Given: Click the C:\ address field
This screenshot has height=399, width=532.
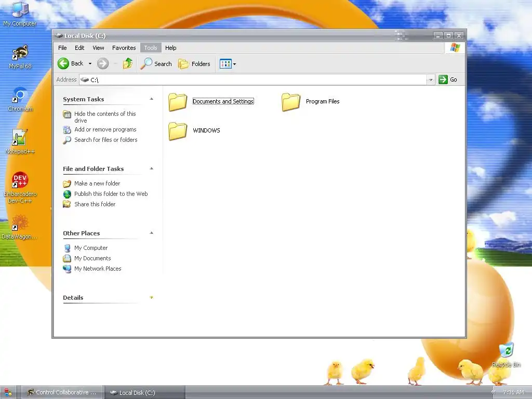Looking at the screenshot, I should (x=253, y=79).
